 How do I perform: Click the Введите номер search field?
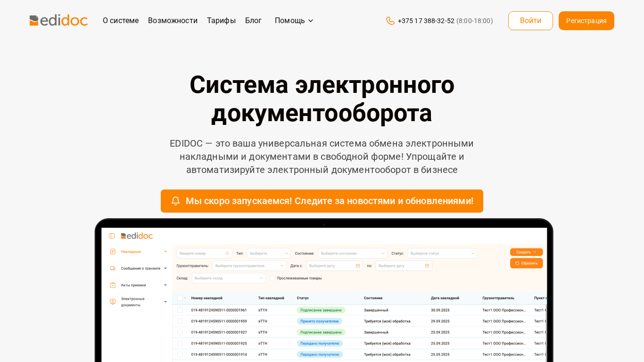tap(204, 254)
